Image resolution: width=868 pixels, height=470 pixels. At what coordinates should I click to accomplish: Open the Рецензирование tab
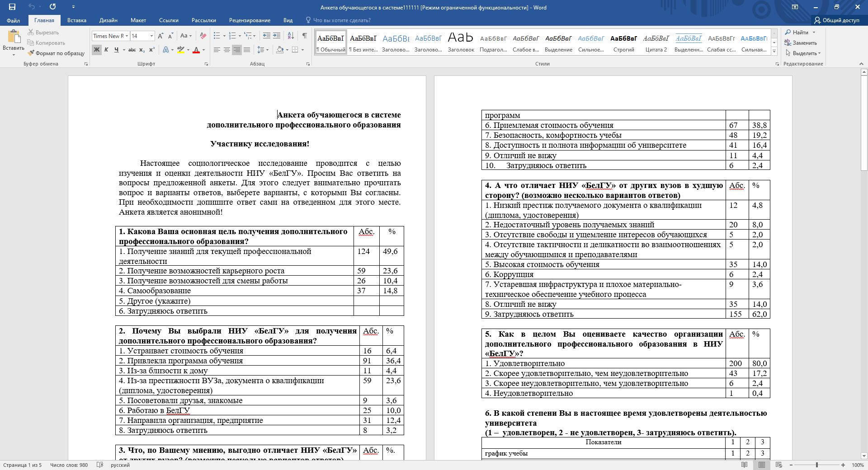coord(250,20)
